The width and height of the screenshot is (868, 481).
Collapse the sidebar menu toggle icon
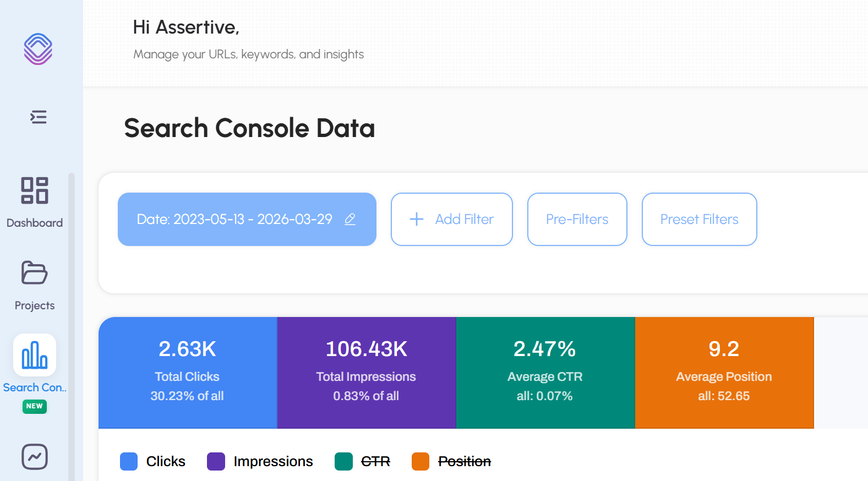point(38,117)
